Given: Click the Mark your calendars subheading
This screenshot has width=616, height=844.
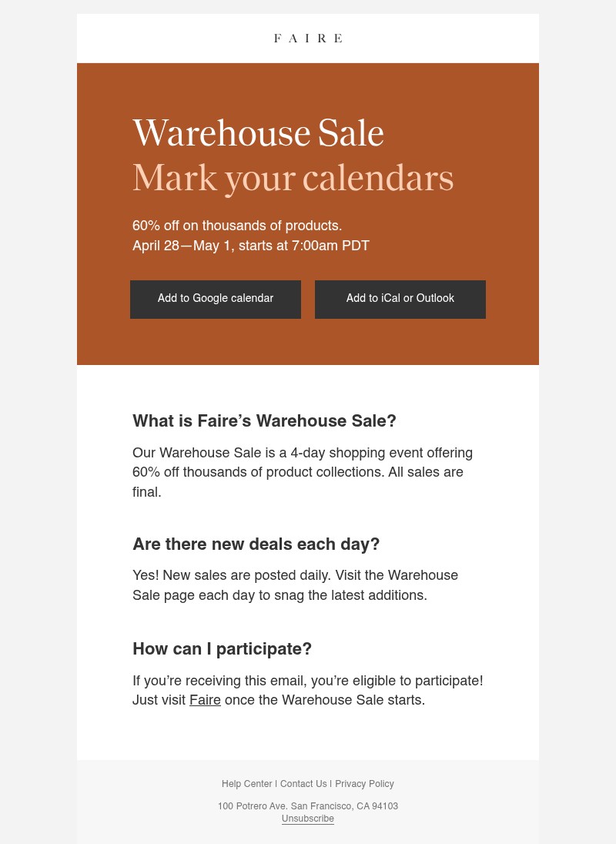Looking at the screenshot, I should coord(293,178).
